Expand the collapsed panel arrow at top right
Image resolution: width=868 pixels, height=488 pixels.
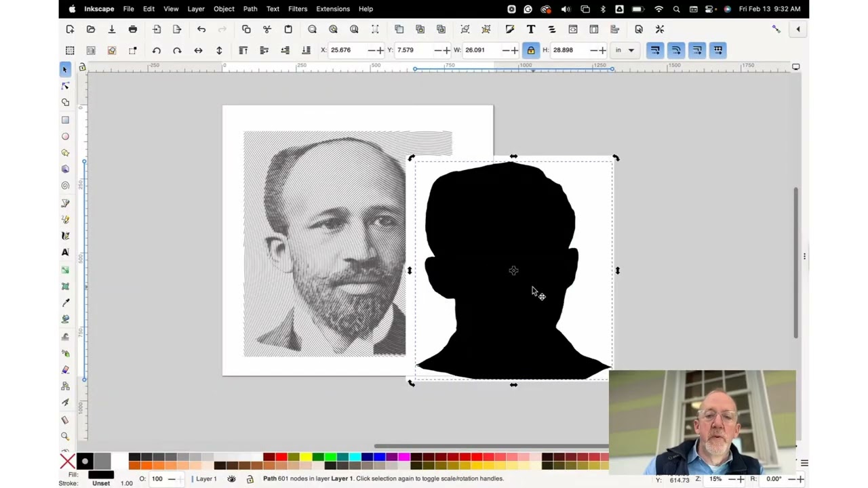798,29
